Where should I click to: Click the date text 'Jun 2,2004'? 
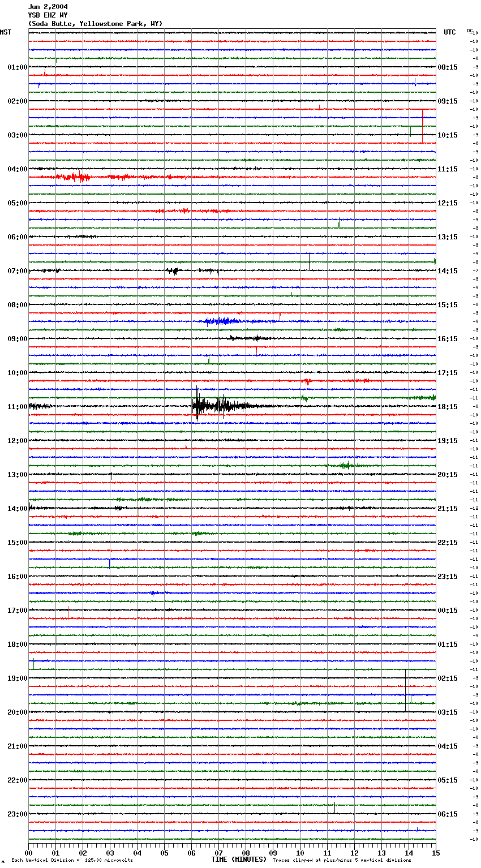pyautogui.click(x=48, y=7)
